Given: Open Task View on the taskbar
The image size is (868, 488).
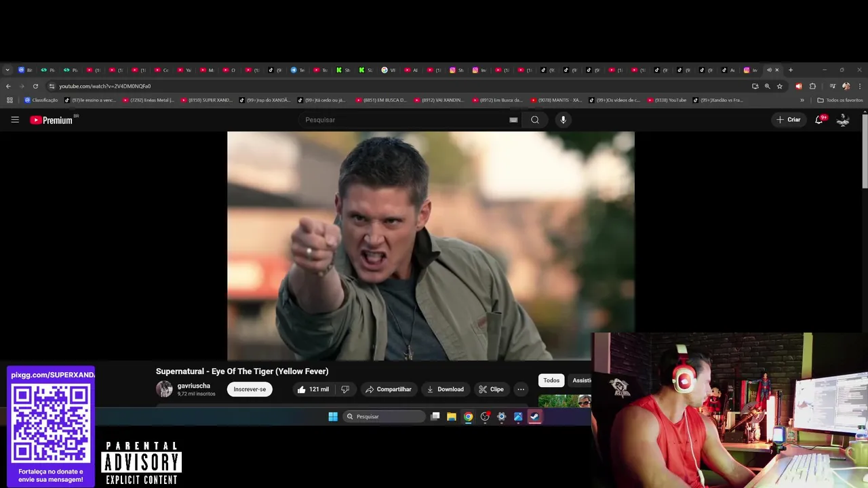Looking at the screenshot, I should coord(435,417).
